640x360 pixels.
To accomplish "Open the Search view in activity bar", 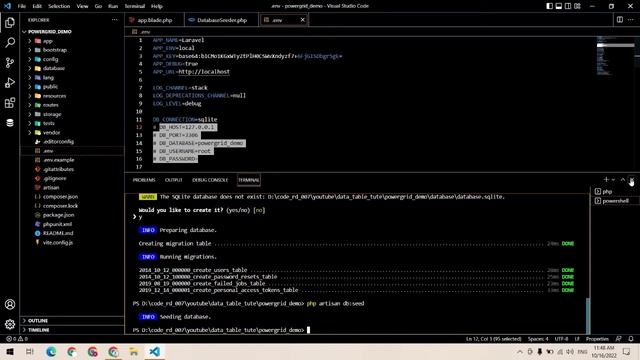I will (x=10, y=42).
